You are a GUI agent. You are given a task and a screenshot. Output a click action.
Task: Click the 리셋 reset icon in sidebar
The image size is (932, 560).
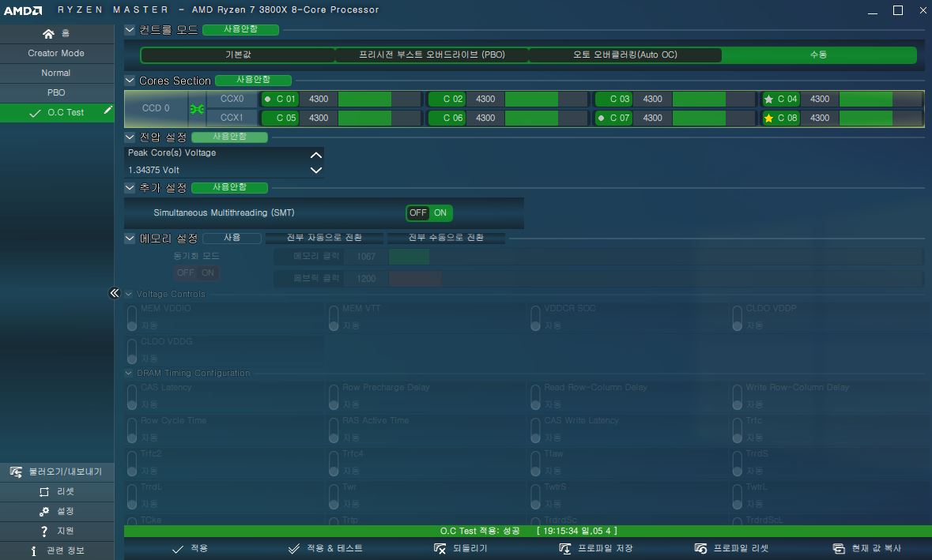pos(44,492)
